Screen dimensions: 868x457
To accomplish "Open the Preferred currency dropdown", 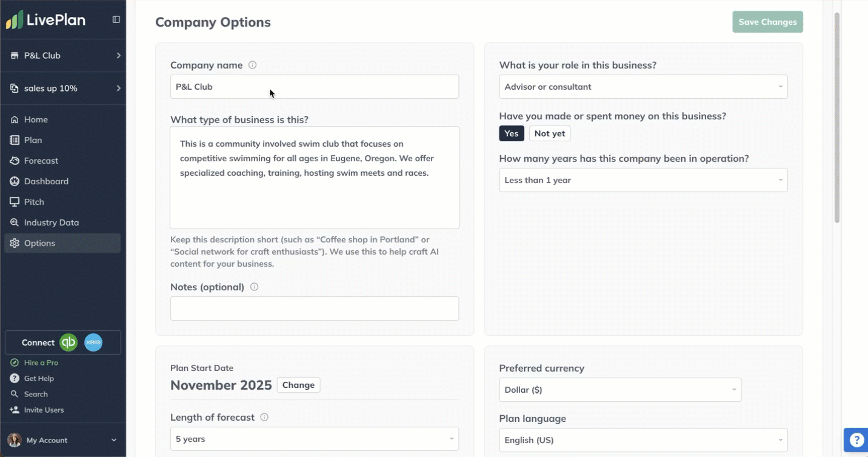I will point(619,390).
